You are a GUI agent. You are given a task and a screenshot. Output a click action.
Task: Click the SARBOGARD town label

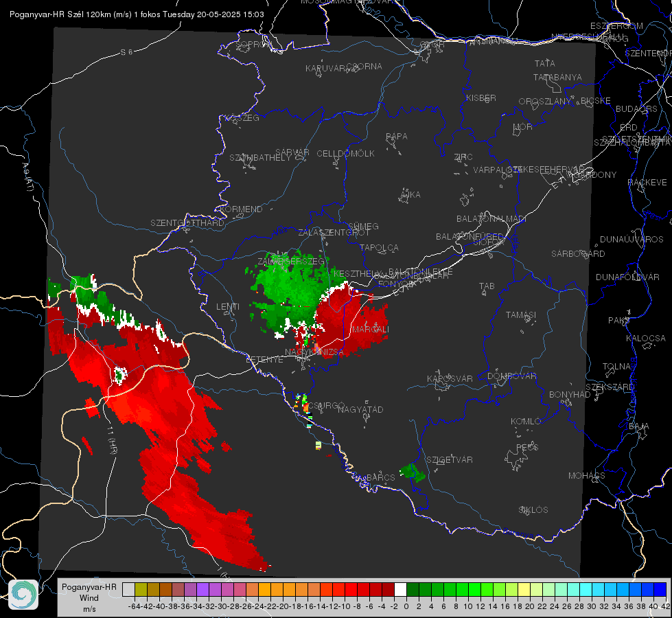pos(578,254)
